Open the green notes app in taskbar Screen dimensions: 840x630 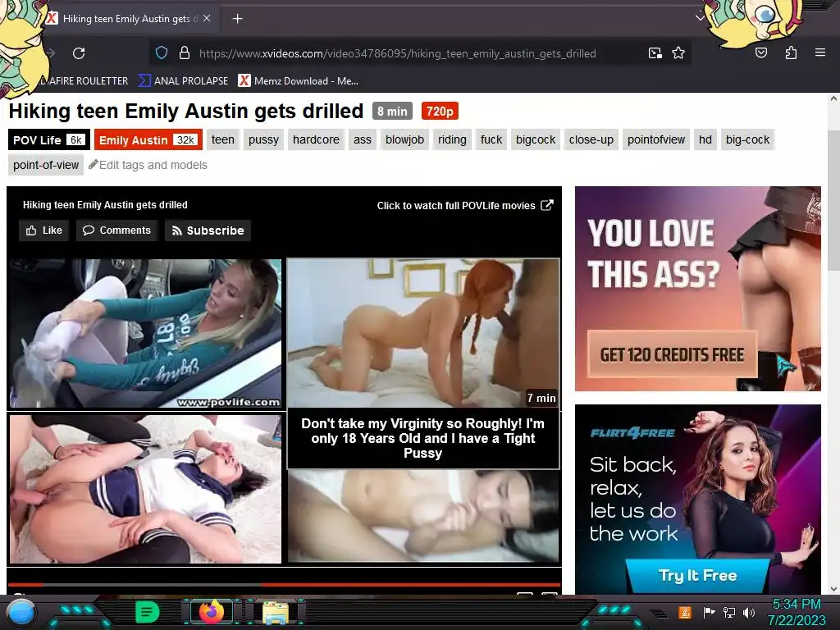[x=147, y=612]
